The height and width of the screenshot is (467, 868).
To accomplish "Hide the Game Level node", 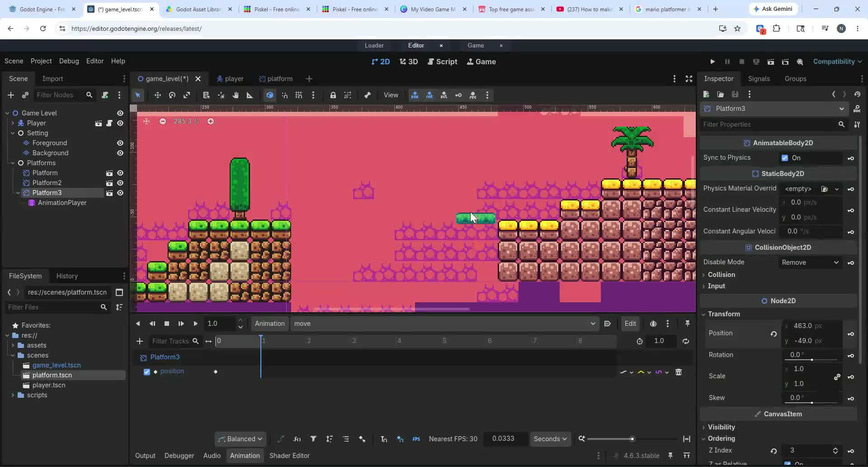I will click(120, 113).
